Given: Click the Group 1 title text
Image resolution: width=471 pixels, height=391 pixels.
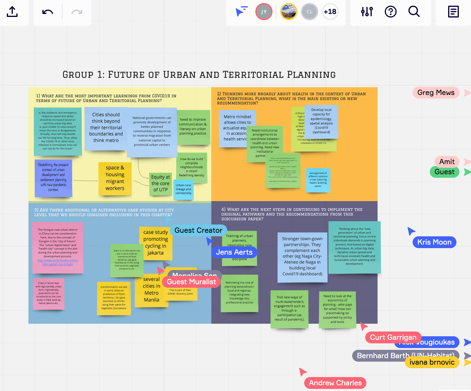Looking at the screenshot, I should pos(199,75).
